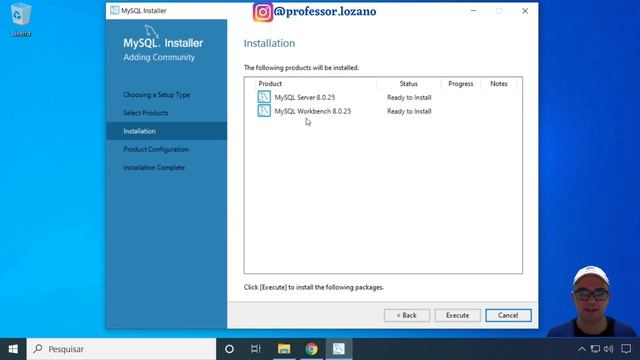Select the Installation step in the sidebar
The image size is (640, 360).
[x=167, y=131]
